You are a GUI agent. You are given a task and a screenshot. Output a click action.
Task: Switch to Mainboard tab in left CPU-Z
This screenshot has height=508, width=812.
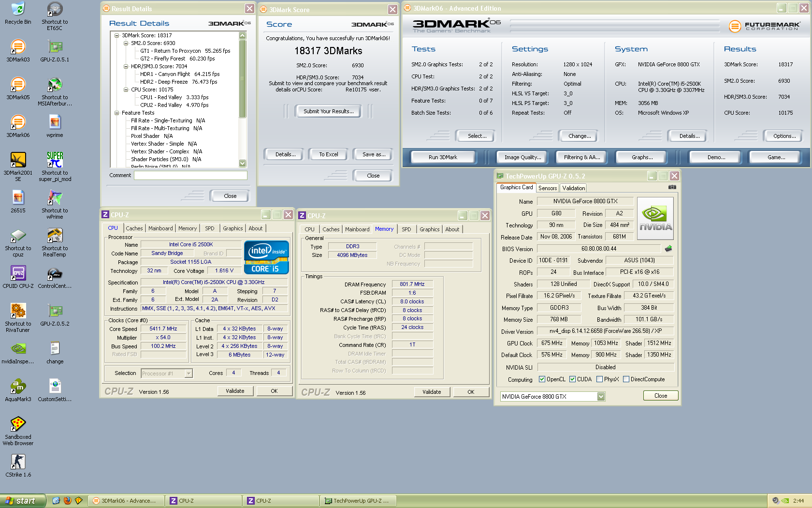pos(160,228)
